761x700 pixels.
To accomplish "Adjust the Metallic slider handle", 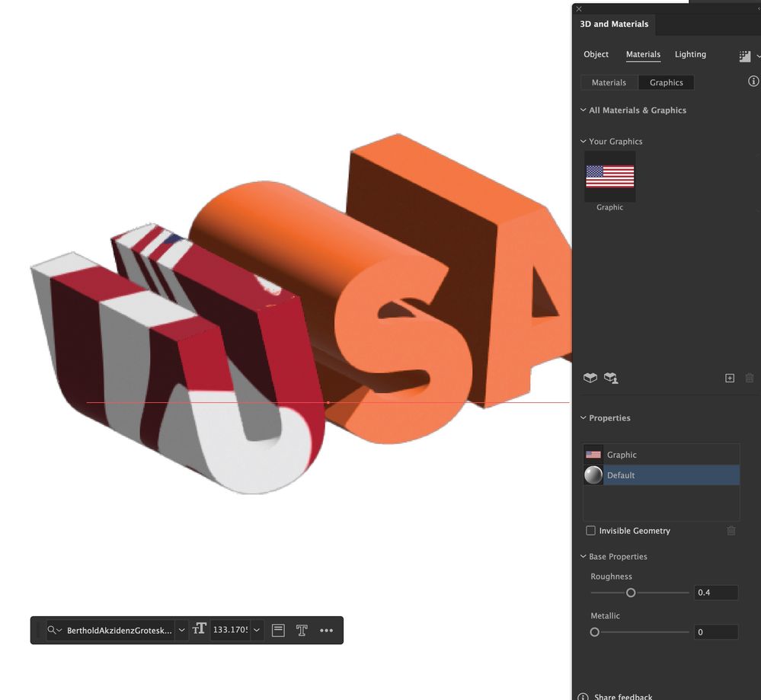I will tap(594, 632).
